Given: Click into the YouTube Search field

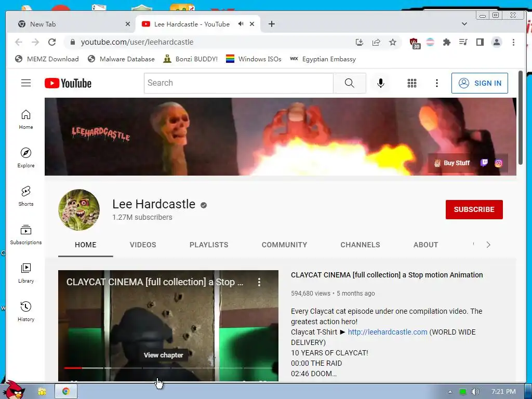Looking at the screenshot, I should click(238, 83).
